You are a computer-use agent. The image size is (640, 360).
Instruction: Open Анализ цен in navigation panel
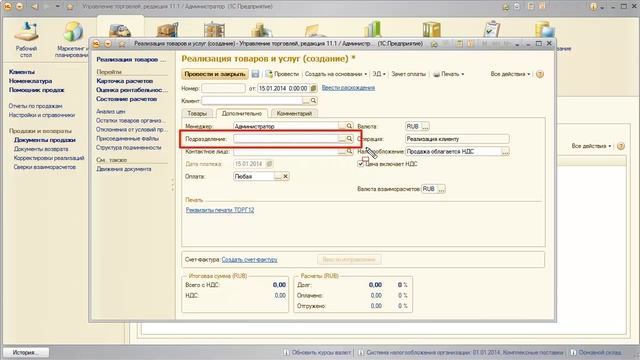[111, 111]
